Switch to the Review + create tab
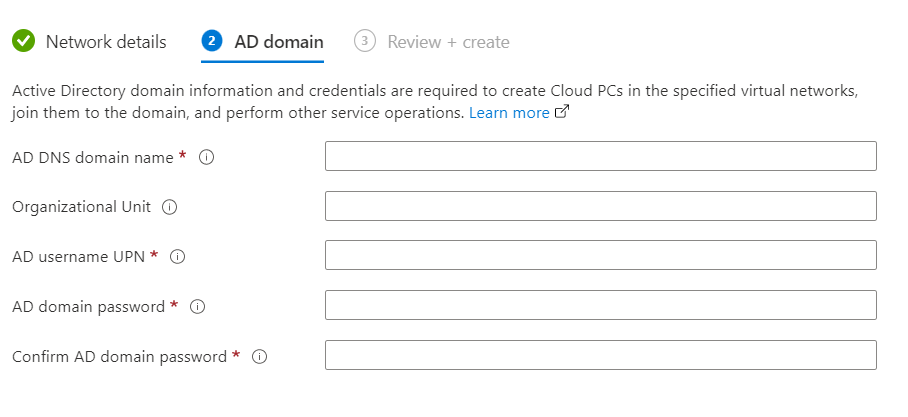The width and height of the screenshot is (908, 417). pos(448,42)
